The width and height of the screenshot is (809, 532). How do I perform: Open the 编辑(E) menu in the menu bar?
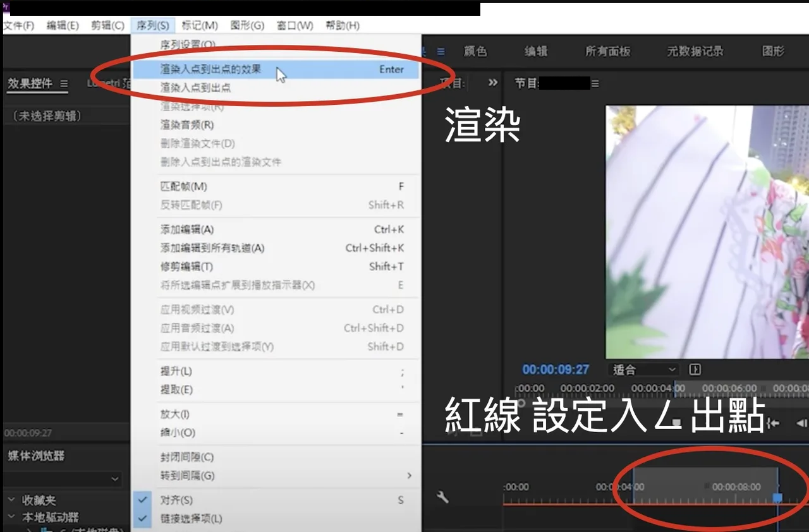[x=63, y=25]
